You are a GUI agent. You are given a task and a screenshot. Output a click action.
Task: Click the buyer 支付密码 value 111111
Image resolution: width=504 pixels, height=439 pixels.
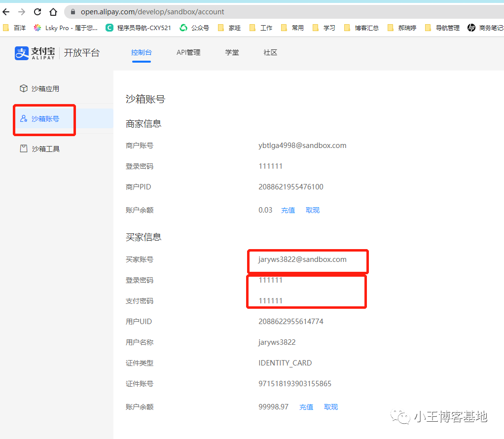271,301
